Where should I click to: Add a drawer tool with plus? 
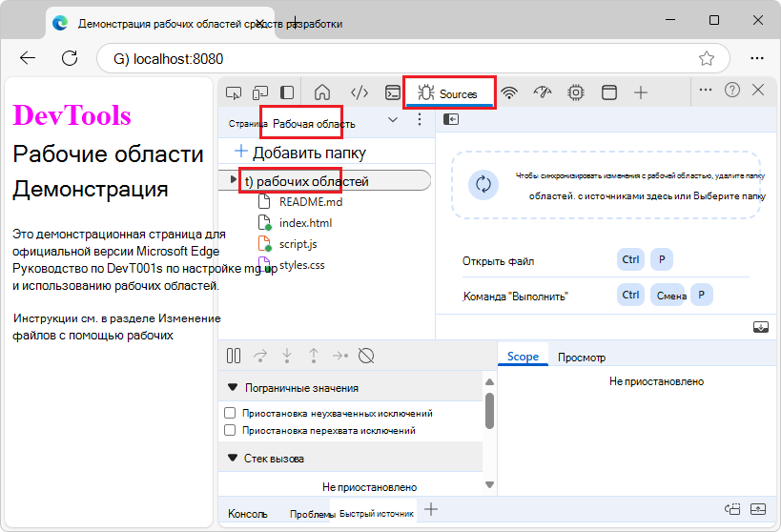pos(431,509)
